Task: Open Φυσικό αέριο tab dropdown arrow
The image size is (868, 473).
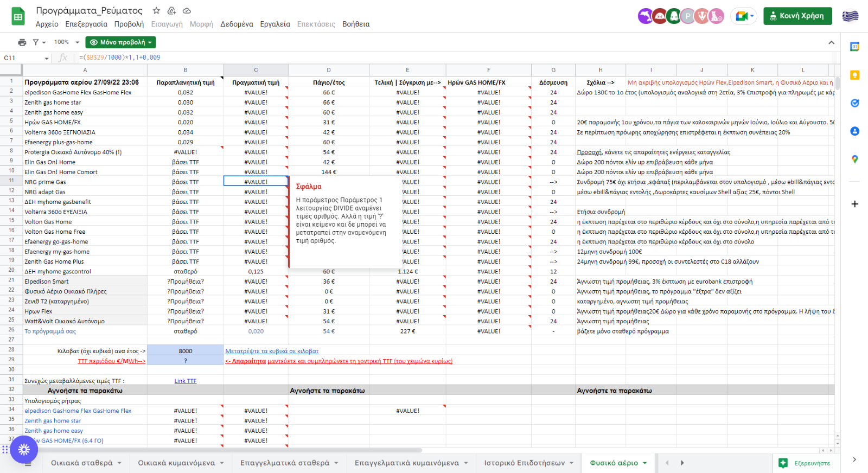Action: coord(645,463)
